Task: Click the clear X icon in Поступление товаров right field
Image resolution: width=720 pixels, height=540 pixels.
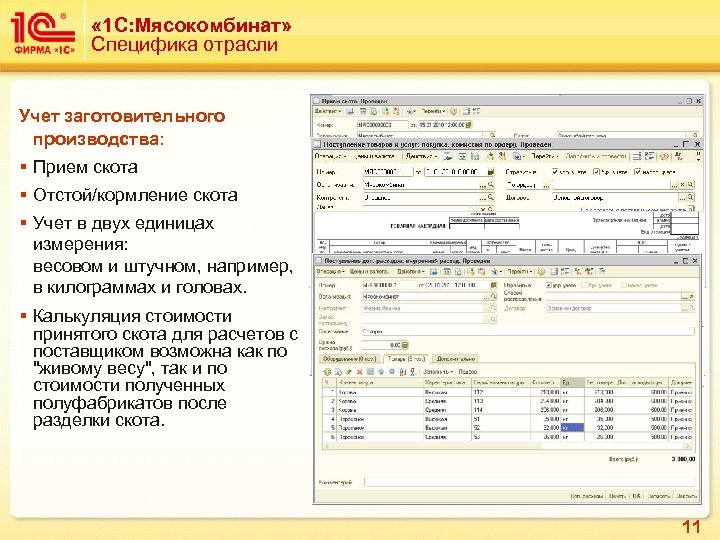Action: (683, 185)
